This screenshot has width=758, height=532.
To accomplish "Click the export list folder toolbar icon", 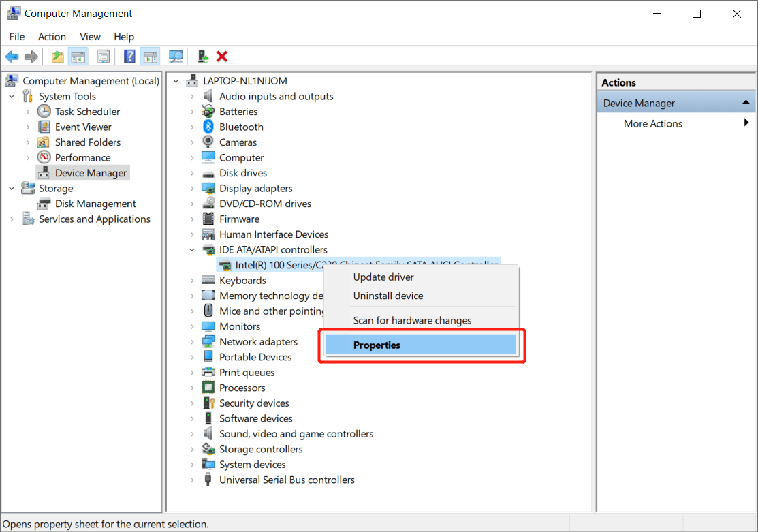I will pos(57,56).
